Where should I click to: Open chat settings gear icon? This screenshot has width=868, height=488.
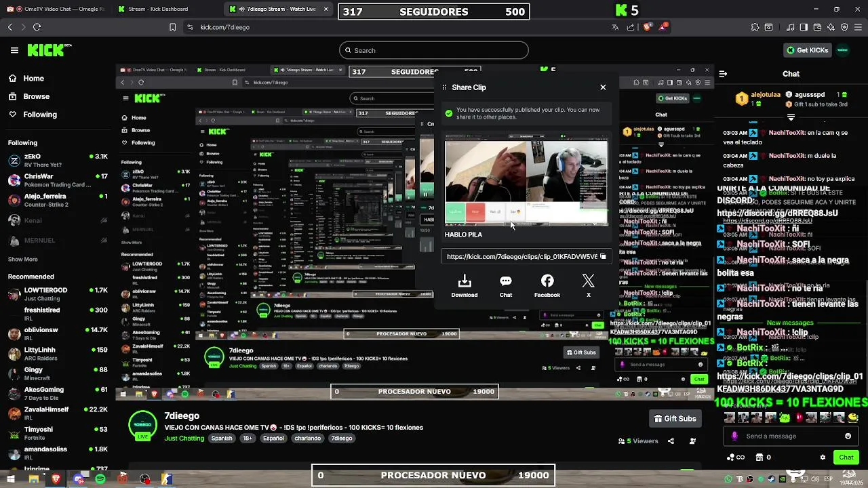click(x=823, y=457)
